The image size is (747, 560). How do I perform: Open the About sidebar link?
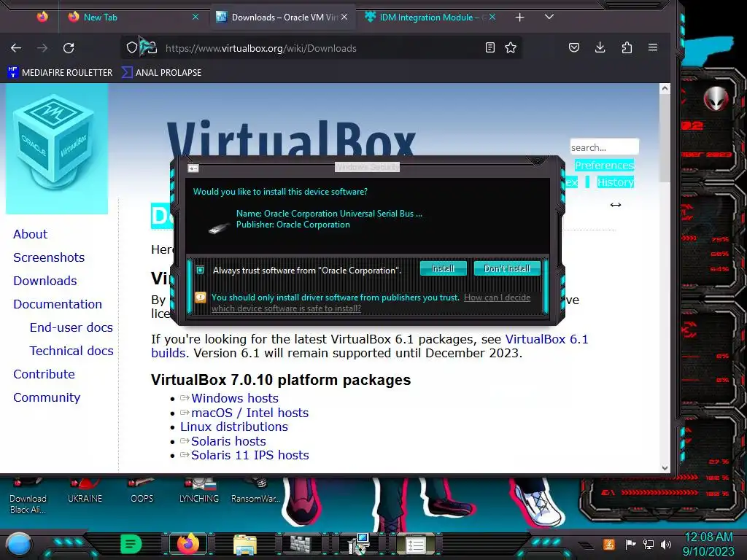point(31,234)
